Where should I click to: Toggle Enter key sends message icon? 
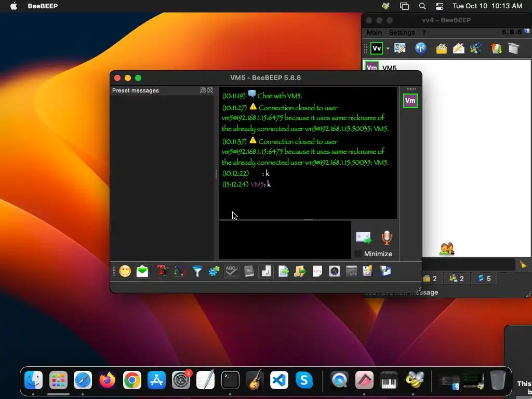tap(266, 271)
